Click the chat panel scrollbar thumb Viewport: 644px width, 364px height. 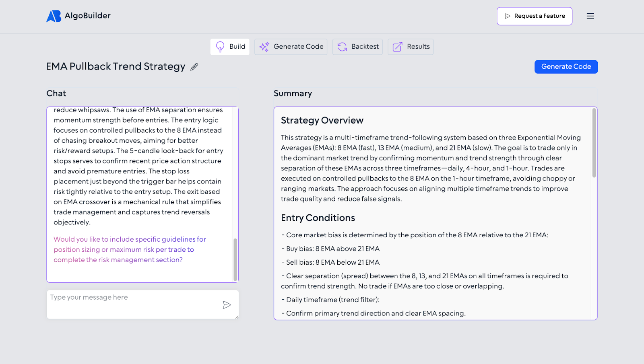pyautogui.click(x=235, y=259)
